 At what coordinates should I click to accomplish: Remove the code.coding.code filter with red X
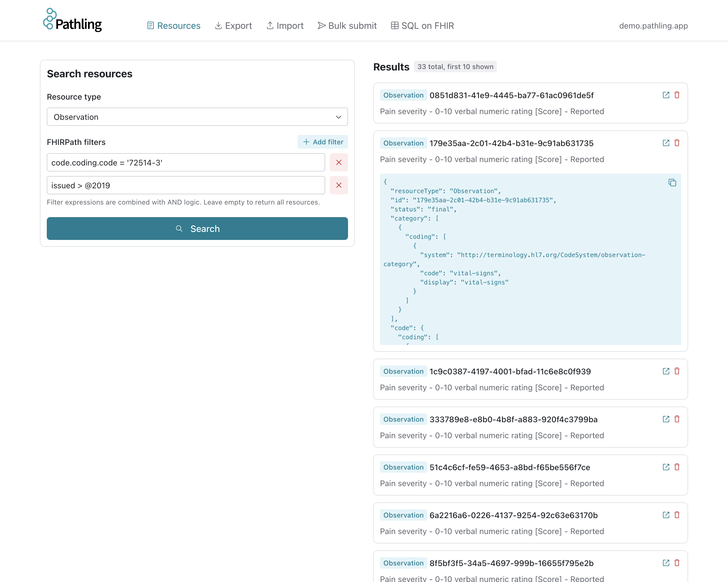pos(339,162)
